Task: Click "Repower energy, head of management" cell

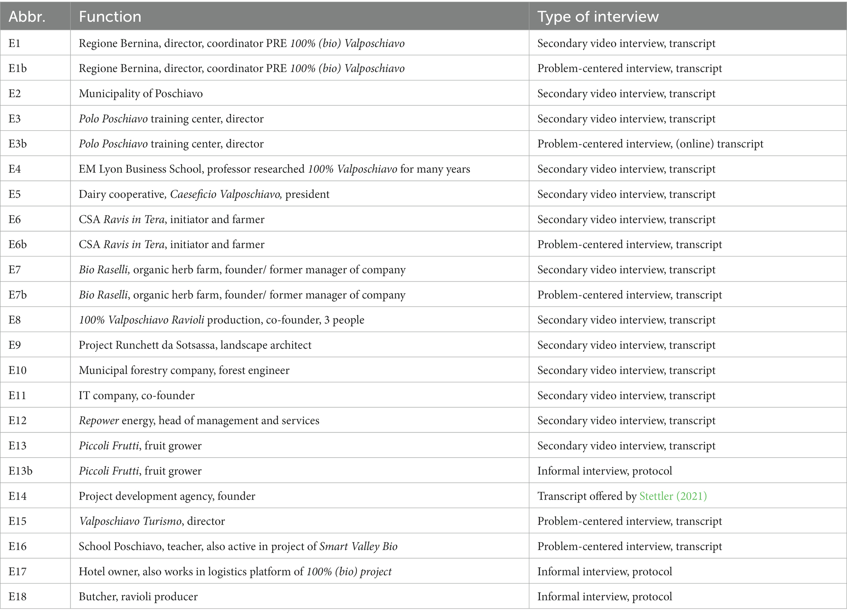Action: click(x=300, y=420)
